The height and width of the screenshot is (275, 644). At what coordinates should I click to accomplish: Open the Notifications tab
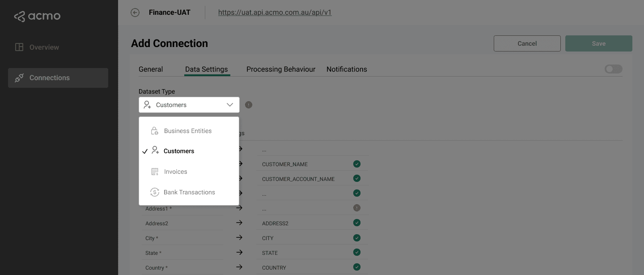(x=347, y=69)
